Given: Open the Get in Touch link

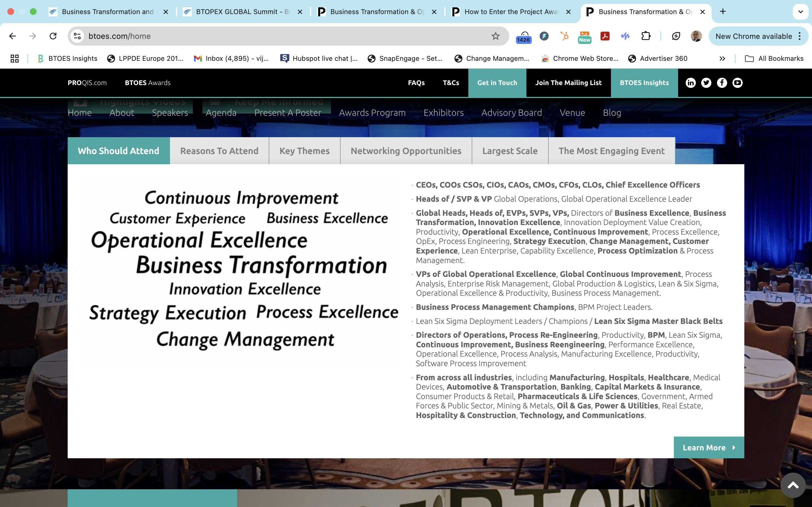Looking at the screenshot, I should pyautogui.click(x=497, y=83).
